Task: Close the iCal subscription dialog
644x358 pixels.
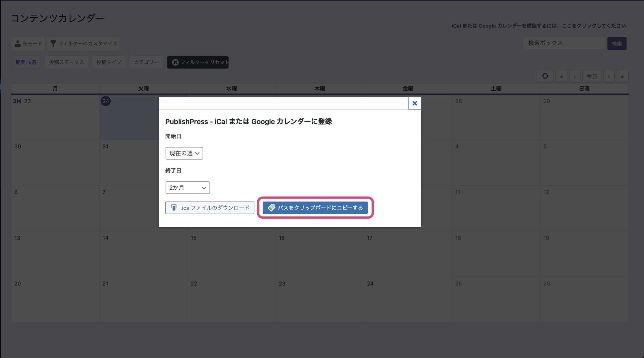Action: point(414,103)
